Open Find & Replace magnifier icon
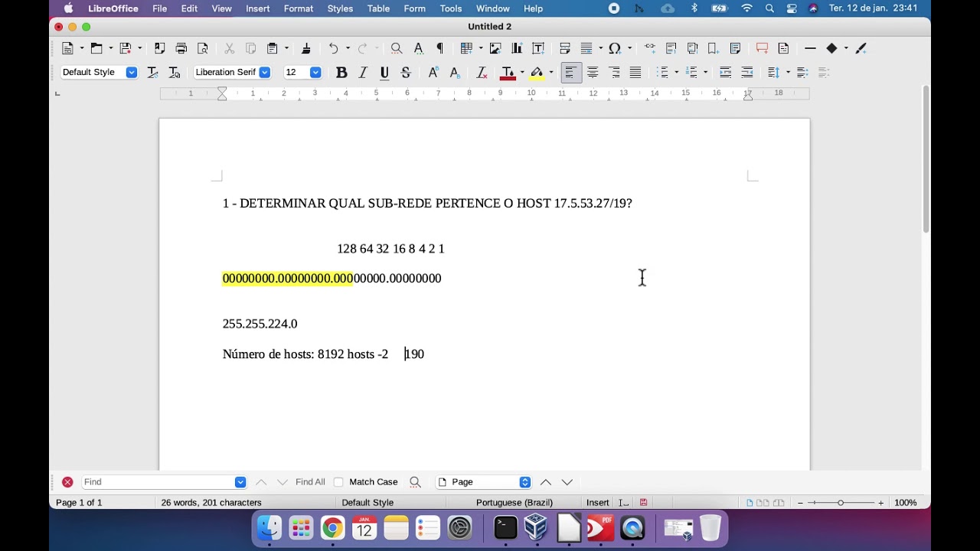The height and width of the screenshot is (551, 980). point(397,48)
